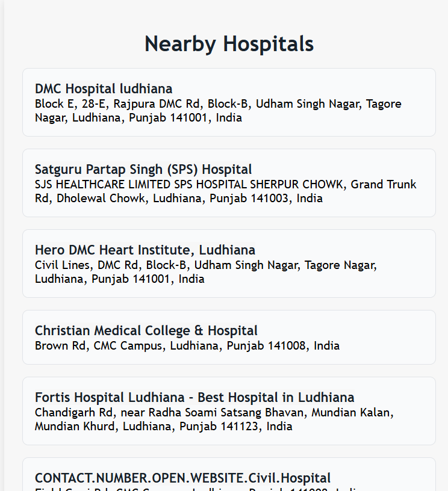Open the CONTACT.NUMBER.OPEN.WEBSITE.Civil.Hospital title
Screen dimensions: 448x491
coord(182,478)
